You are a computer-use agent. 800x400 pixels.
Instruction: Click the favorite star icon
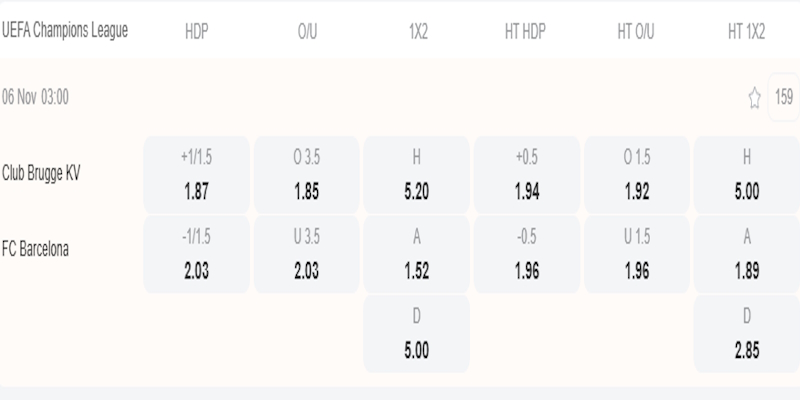pos(755,98)
